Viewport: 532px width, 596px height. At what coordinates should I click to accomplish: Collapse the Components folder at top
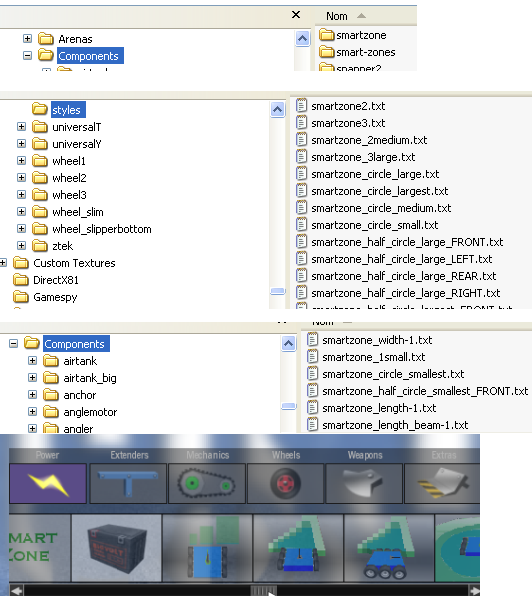point(27,55)
